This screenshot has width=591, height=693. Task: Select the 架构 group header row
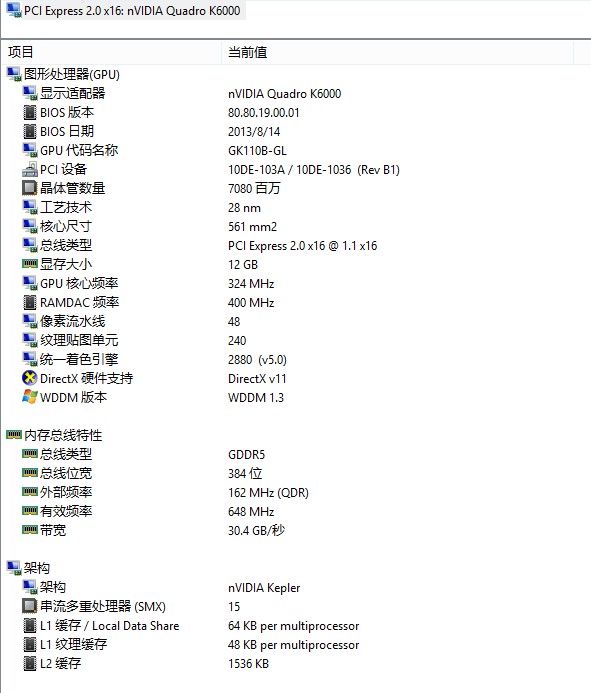pos(28,568)
